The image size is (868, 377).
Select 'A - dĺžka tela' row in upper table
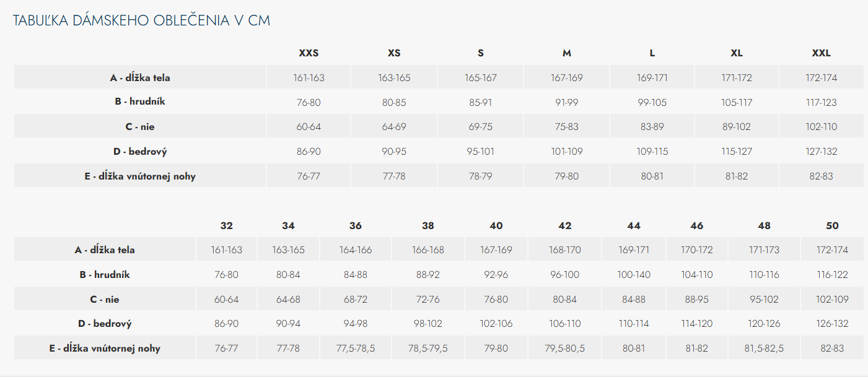[140, 78]
